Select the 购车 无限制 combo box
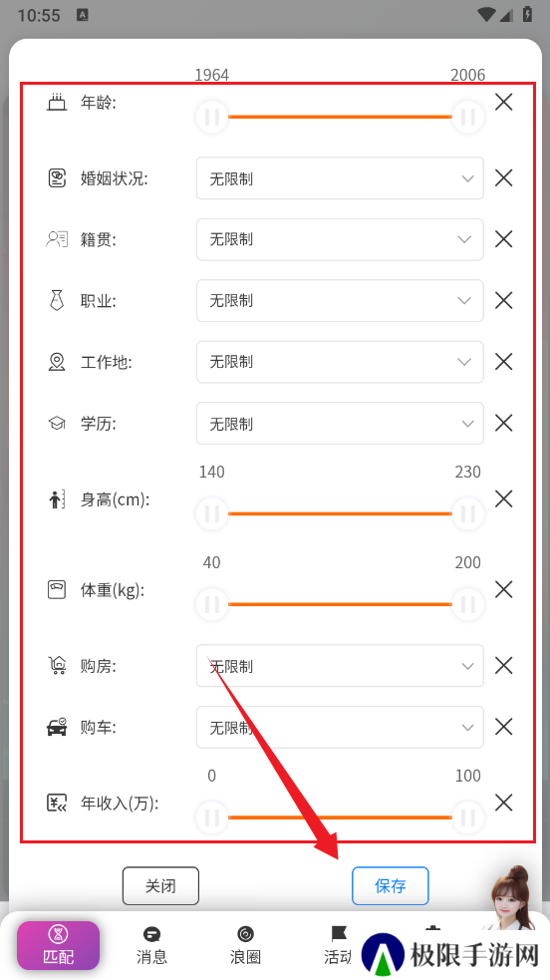Image resolution: width=550 pixels, height=980 pixels. point(340,727)
